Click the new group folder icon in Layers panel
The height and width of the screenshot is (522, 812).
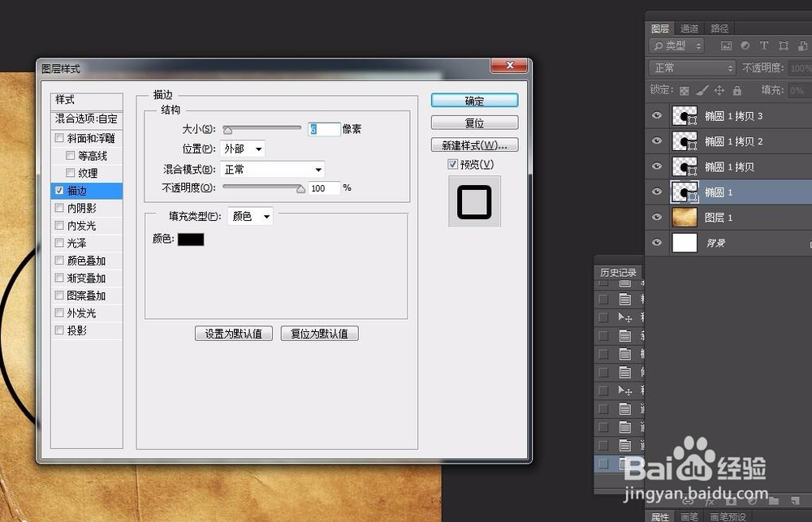tap(774, 501)
